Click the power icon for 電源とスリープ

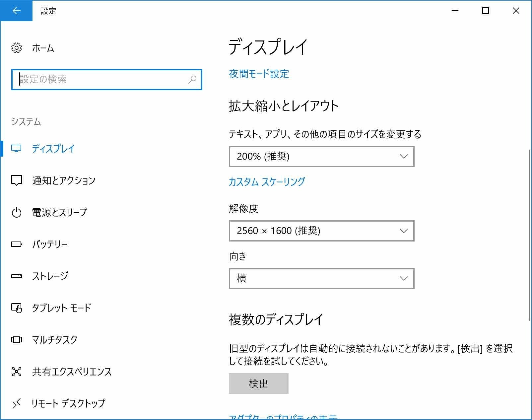pos(17,212)
